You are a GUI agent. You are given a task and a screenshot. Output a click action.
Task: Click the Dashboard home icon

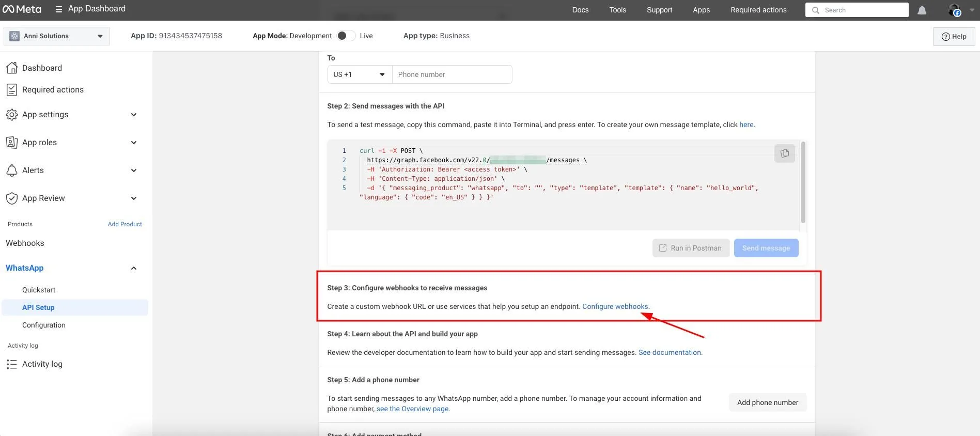12,68
